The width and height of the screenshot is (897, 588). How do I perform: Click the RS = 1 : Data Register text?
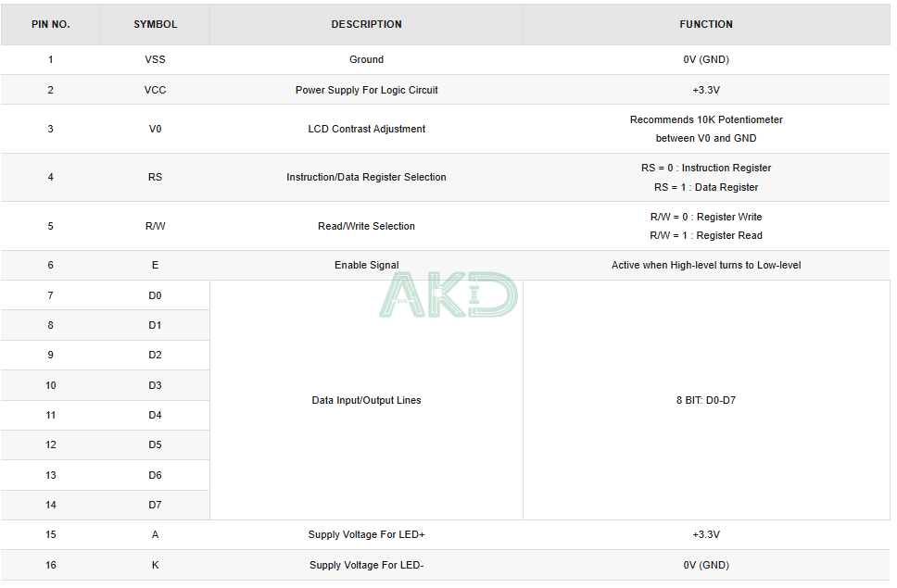(706, 187)
